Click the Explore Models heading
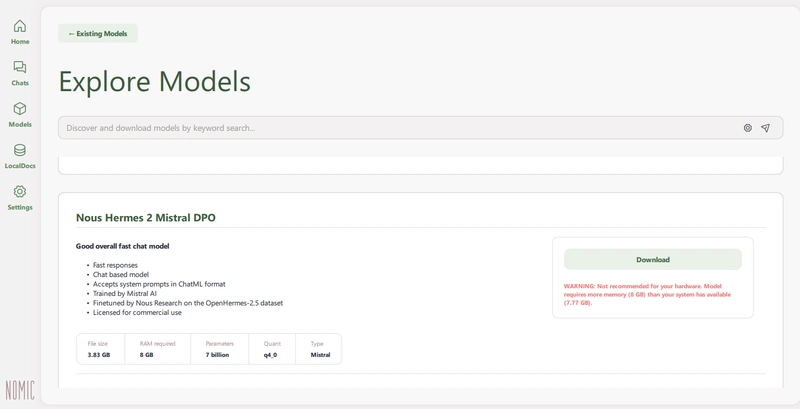 click(155, 81)
